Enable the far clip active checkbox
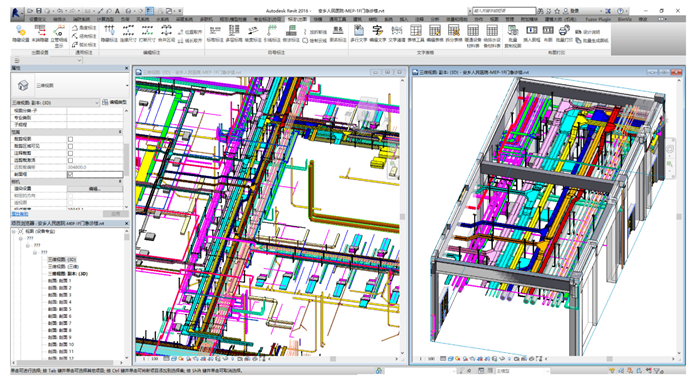The height and width of the screenshot is (385, 700). (70, 160)
